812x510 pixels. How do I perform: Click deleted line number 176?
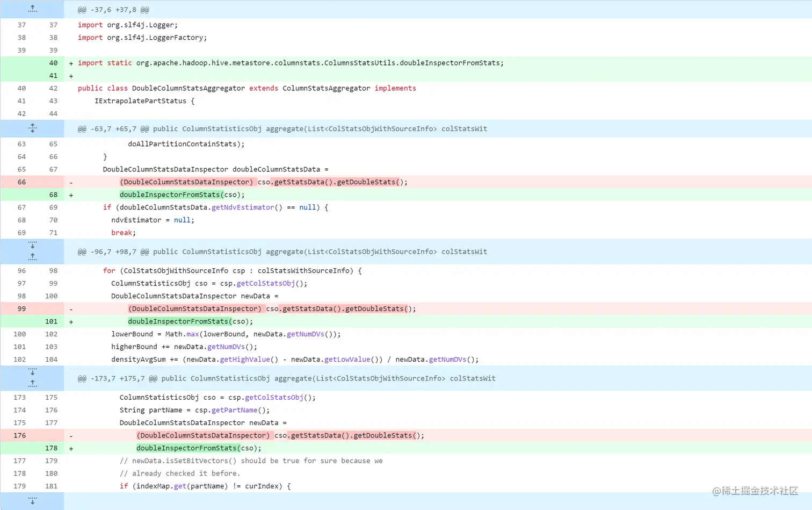click(x=19, y=435)
